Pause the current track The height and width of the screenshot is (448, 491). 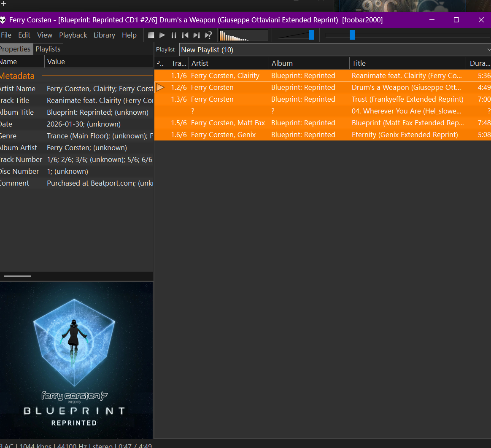point(174,35)
